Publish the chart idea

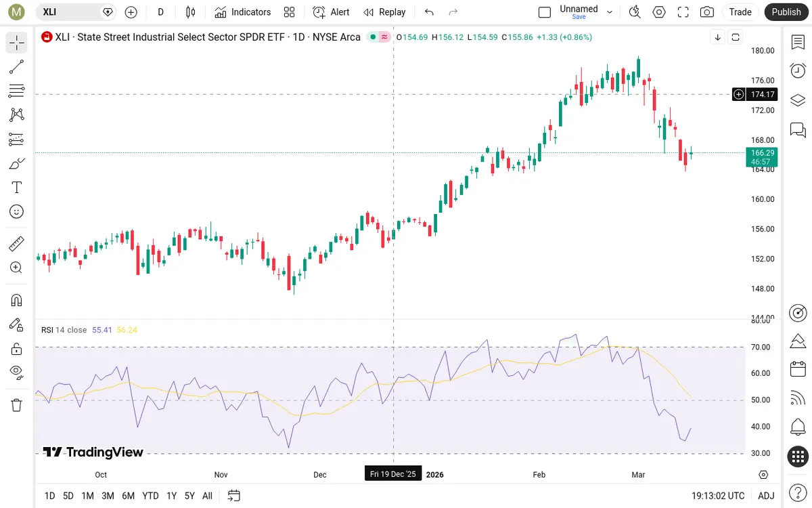786,12
